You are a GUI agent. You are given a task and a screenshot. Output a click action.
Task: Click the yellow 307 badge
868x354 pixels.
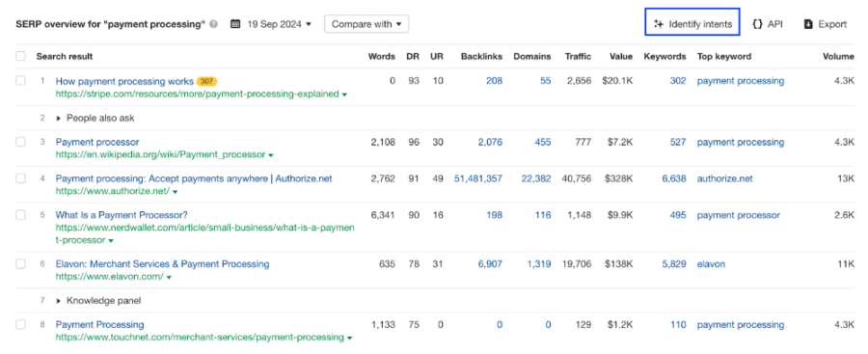pos(207,81)
